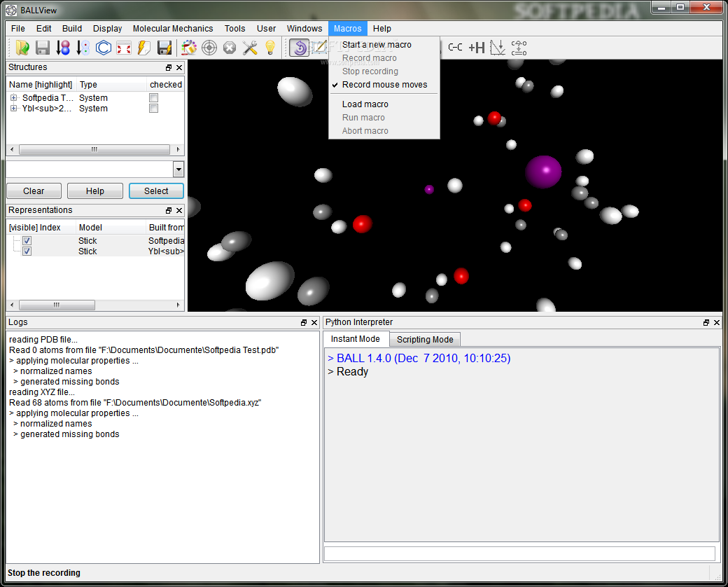Click the lightning bolt document toolbar icon
The width and height of the screenshot is (728, 587).
(x=144, y=48)
